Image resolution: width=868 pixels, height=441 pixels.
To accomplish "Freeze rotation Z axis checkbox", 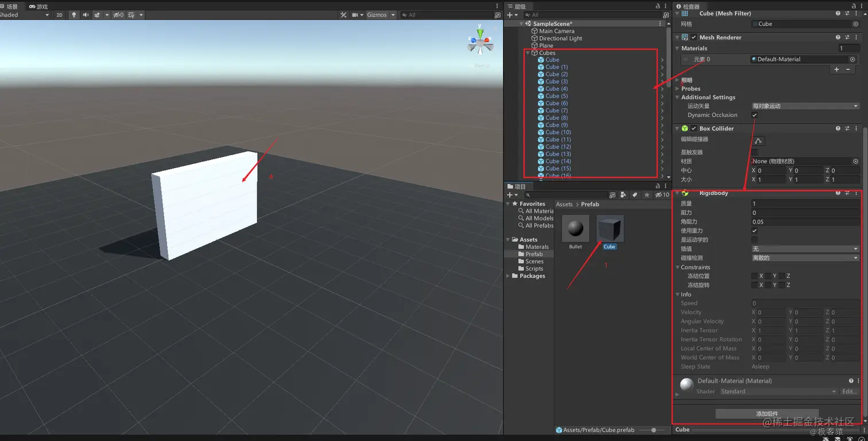I will (782, 285).
